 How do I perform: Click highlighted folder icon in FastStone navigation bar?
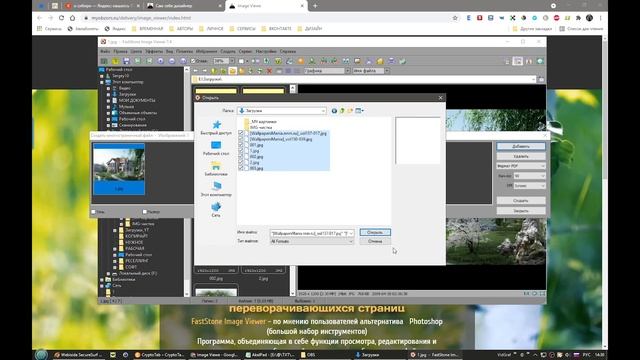click(x=232, y=71)
